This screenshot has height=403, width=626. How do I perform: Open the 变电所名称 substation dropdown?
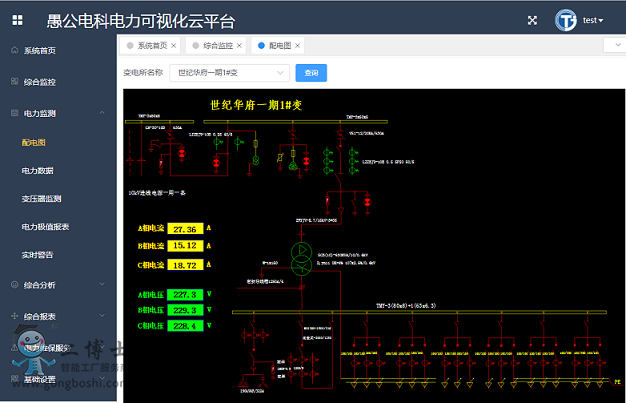click(x=229, y=73)
